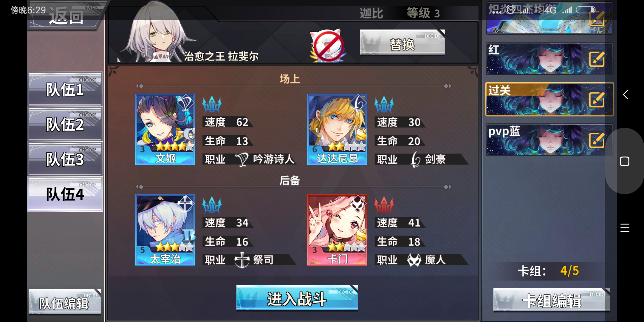Switch to the 队伍3 team tab

(65, 159)
